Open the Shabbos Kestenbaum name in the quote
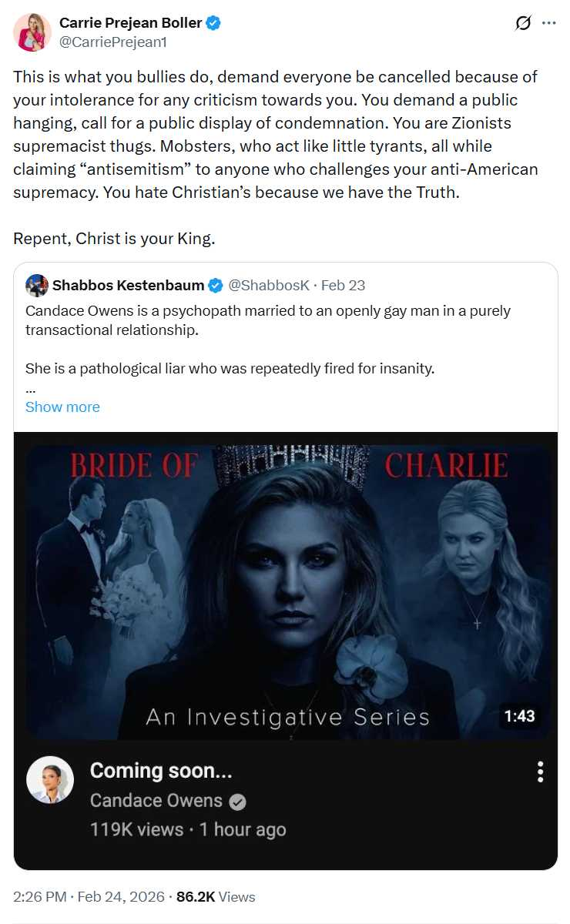The width and height of the screenshot is (570, 924). pyautogui.click(x=128, y=286)
